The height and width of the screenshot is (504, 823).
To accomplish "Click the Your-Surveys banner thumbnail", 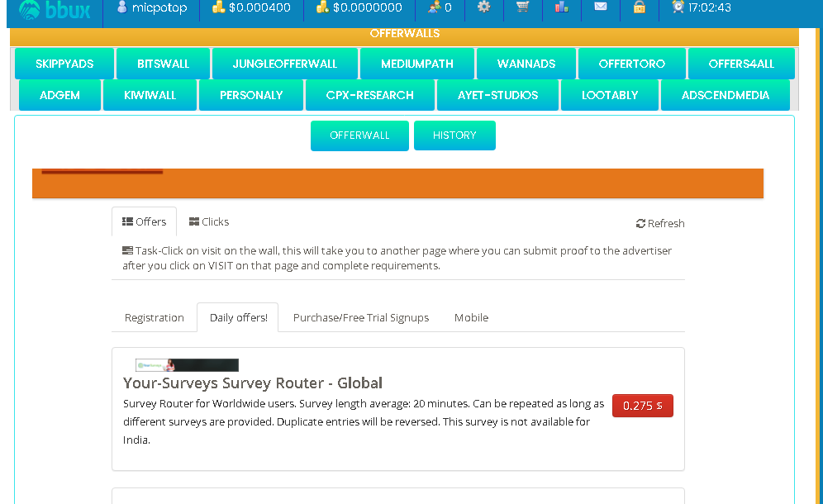I will pyautogui.click(x=187, y=365).
